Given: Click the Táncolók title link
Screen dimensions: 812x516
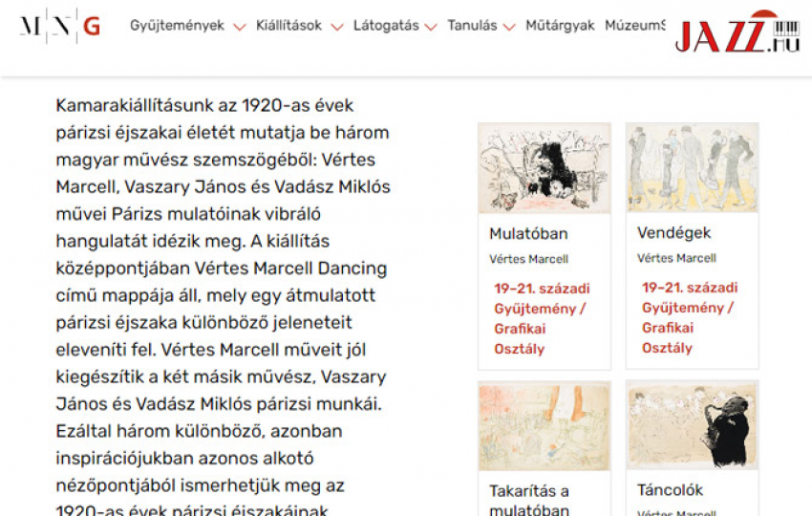Looking at the screenshot, I should [x=670, y=489].
